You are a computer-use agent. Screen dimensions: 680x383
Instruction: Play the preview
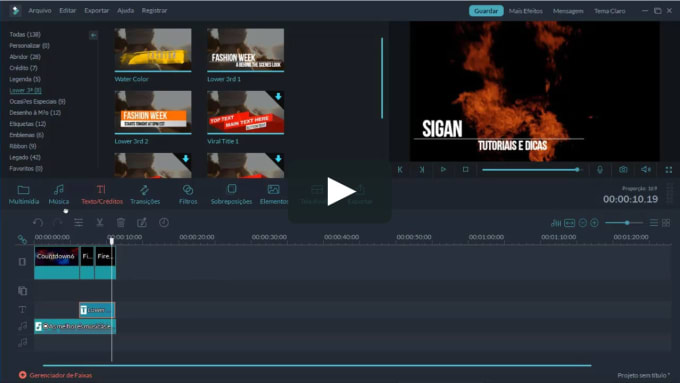coord(443,170)
